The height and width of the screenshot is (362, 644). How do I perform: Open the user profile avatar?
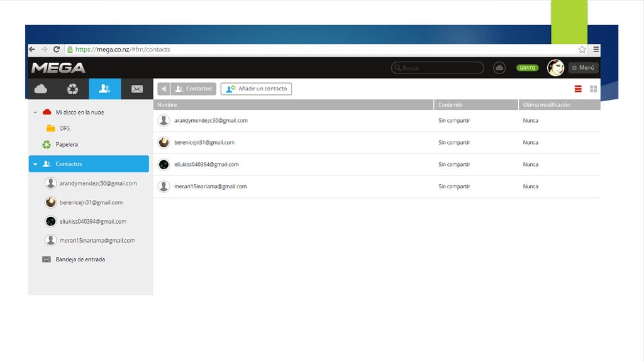pos(556,68)
